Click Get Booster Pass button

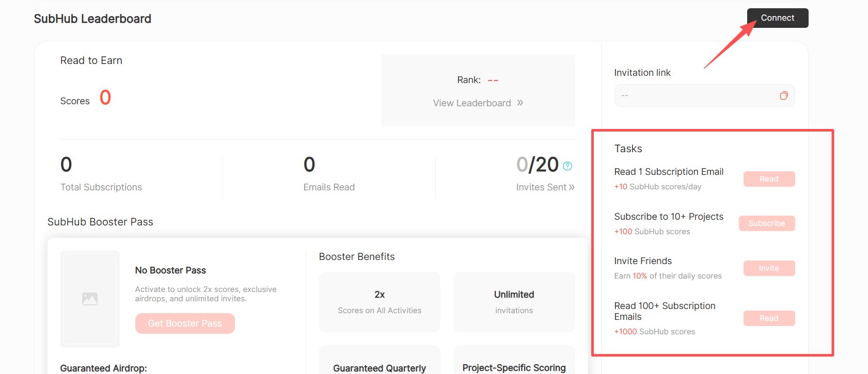pyautogui.click(x=185, y=323)
